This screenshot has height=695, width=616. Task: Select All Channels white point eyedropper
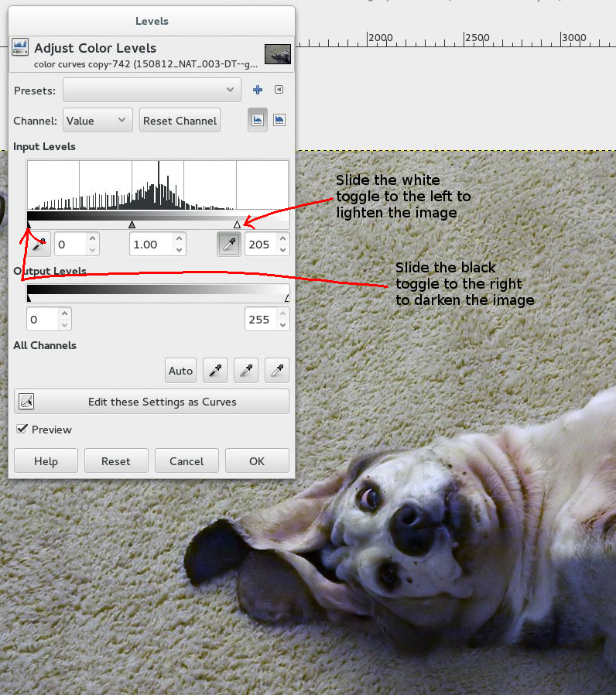tap(277, 371)
